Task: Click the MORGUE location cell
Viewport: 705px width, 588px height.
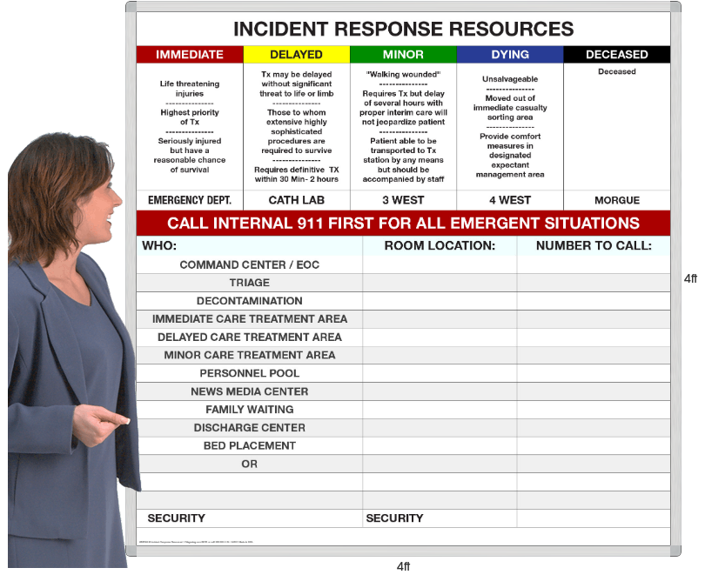Action: pos(616,200)
